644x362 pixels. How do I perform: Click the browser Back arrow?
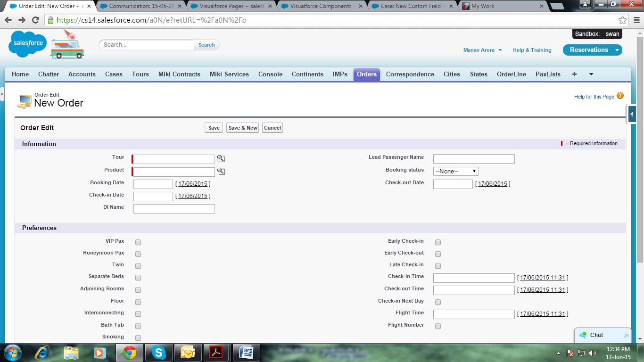point(8,20)
